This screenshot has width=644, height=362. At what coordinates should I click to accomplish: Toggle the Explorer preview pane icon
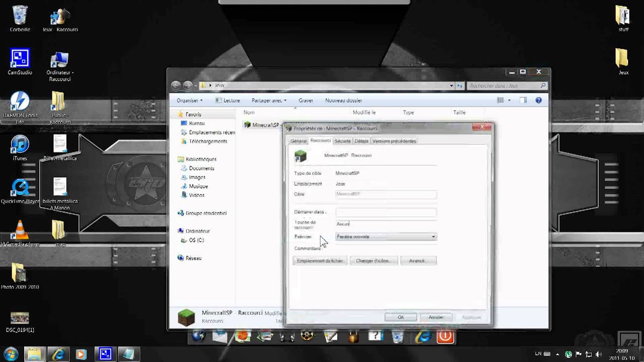point(523,100)
